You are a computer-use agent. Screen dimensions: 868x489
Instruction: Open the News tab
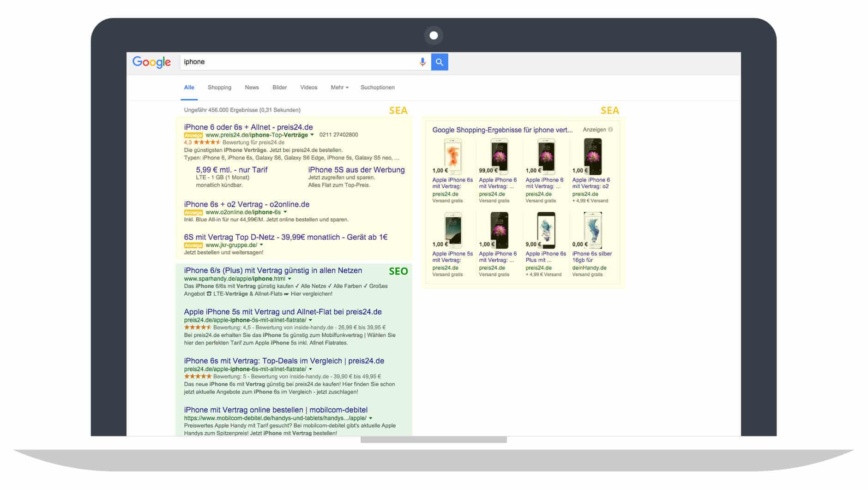[252, 87]
